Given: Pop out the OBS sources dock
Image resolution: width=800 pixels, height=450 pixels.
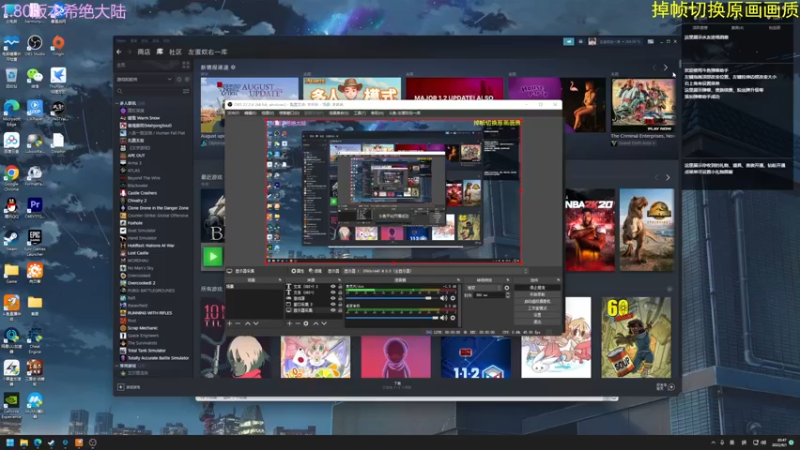Looking at the screenshot, I should [x=339, y=280].
